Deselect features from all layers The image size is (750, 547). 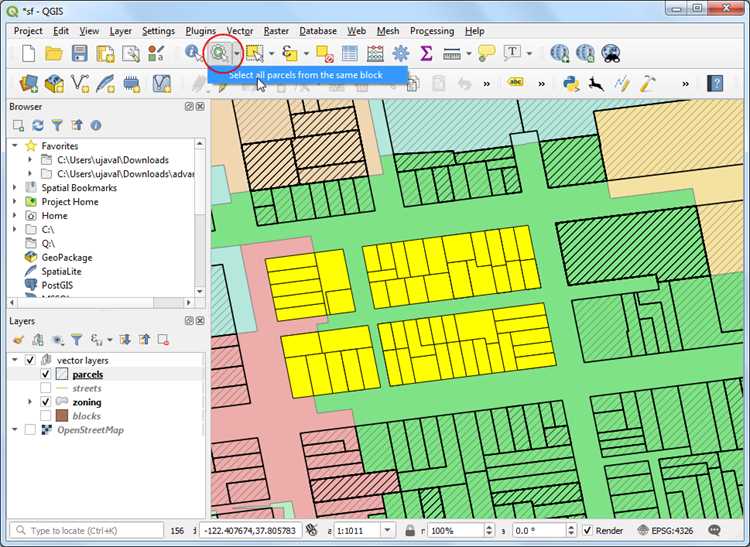325,54
